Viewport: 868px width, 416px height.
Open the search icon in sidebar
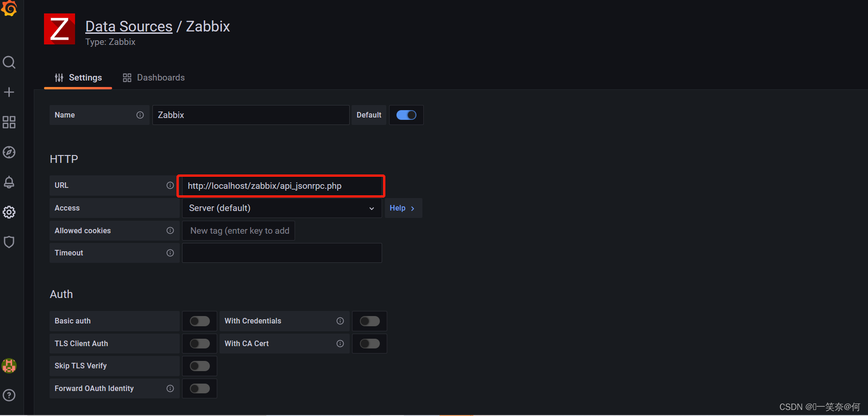(x=9, y=62)
